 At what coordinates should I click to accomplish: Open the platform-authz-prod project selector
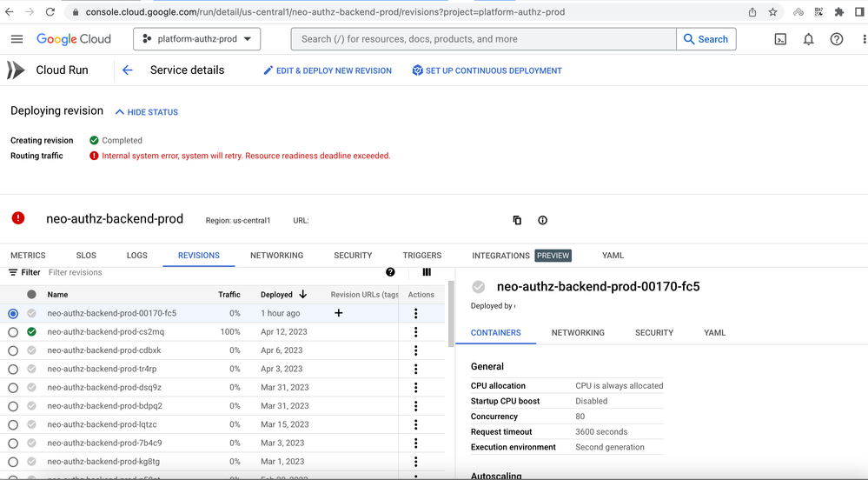(x=196, y=39)
